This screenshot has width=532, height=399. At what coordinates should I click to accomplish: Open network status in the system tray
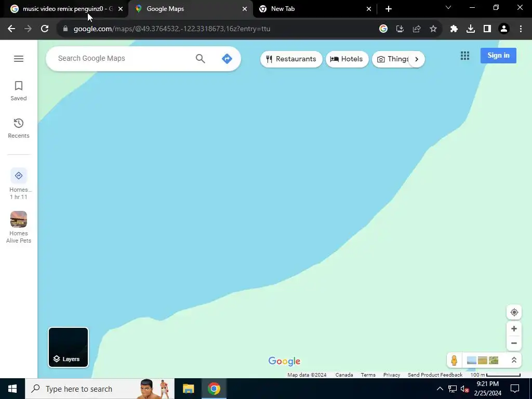coord(453,389)
